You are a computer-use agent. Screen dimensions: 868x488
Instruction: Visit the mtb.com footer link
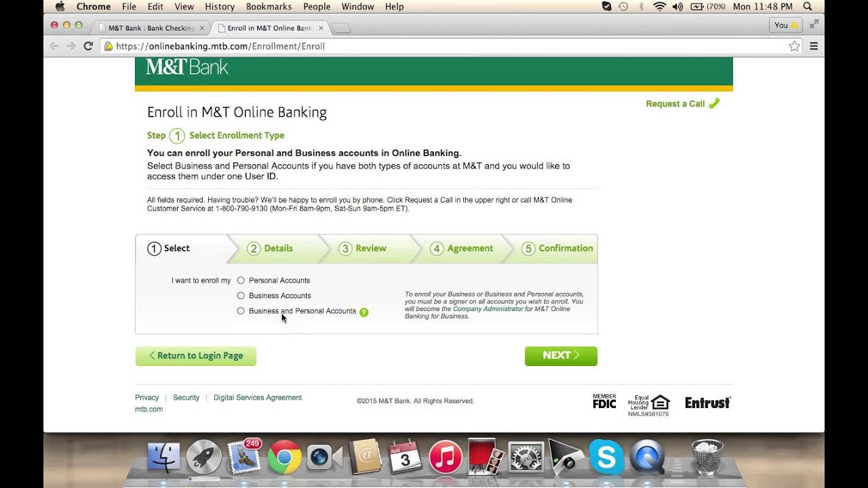[x=149, y=409]
